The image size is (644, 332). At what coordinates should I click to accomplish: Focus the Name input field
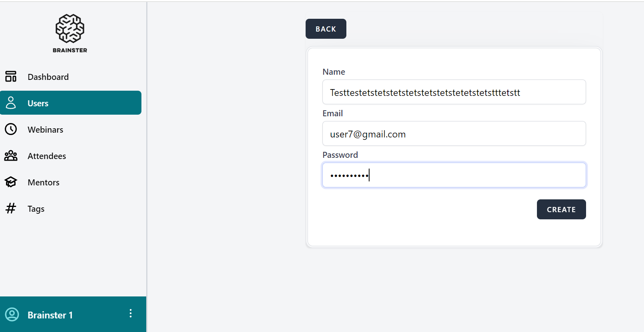point(454,92)
